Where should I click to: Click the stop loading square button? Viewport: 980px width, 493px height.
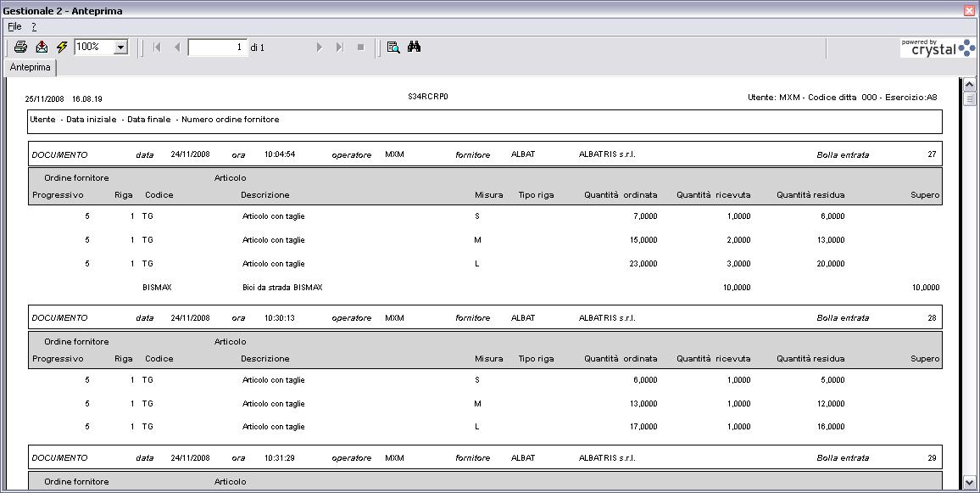(360, 48)
